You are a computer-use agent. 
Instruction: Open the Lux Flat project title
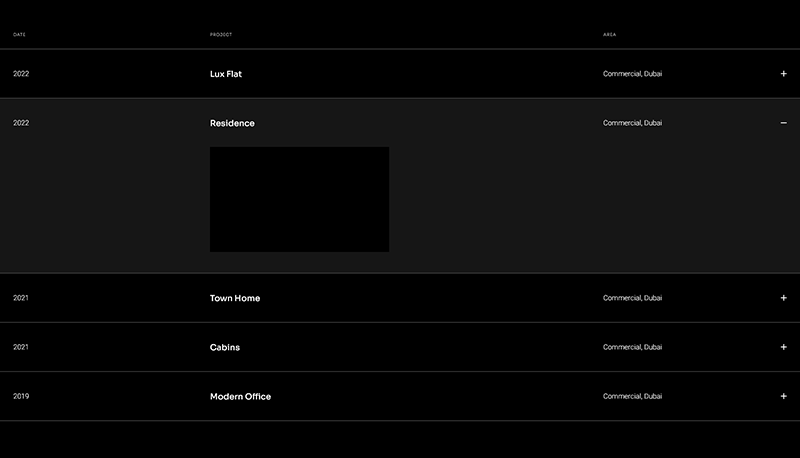tap(226, 74)
